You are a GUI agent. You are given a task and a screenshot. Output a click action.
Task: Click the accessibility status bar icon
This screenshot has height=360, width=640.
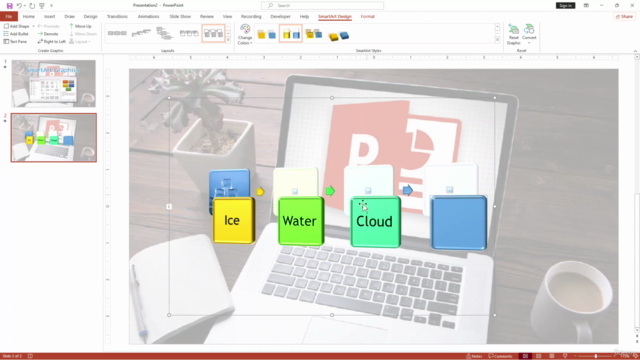tap(30, 356)
